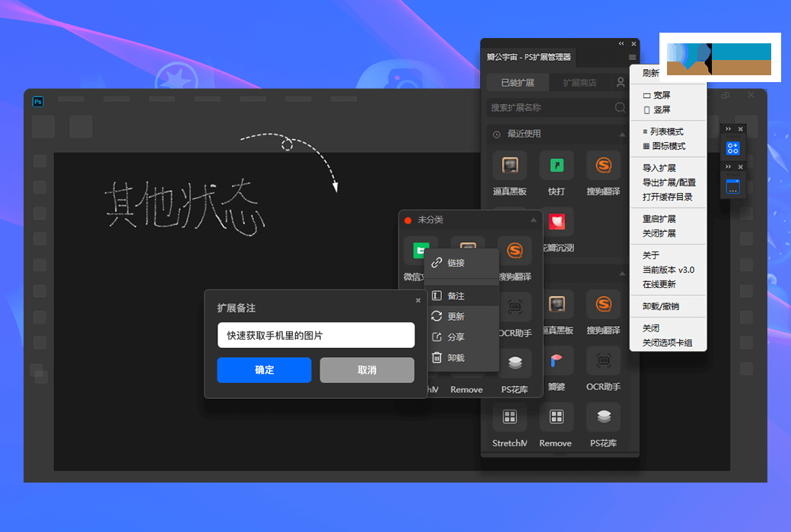Open the panel hamburger flyout menu

[x=632, y=58]
